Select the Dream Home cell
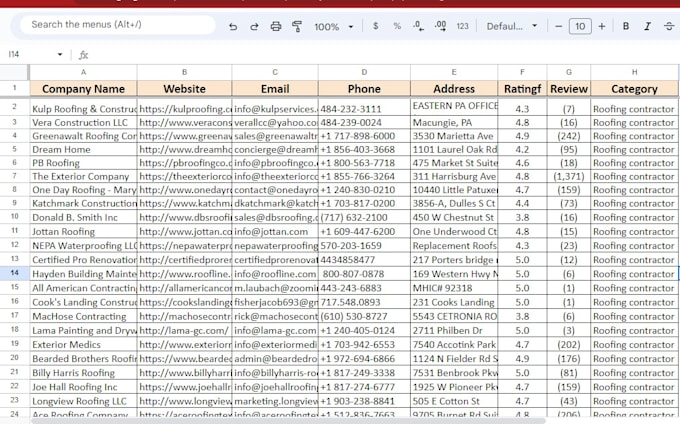The image size is (680, 424). pos(83,150)
